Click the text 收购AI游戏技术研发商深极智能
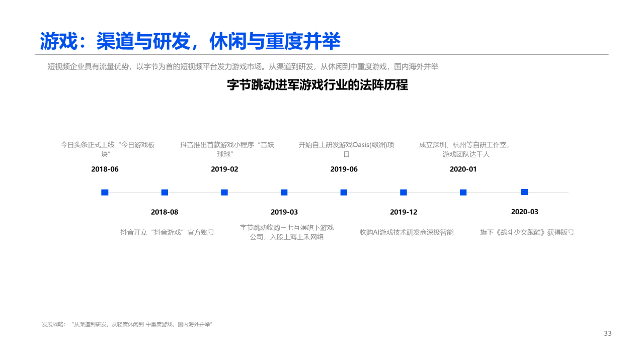 tap(407, 232)
